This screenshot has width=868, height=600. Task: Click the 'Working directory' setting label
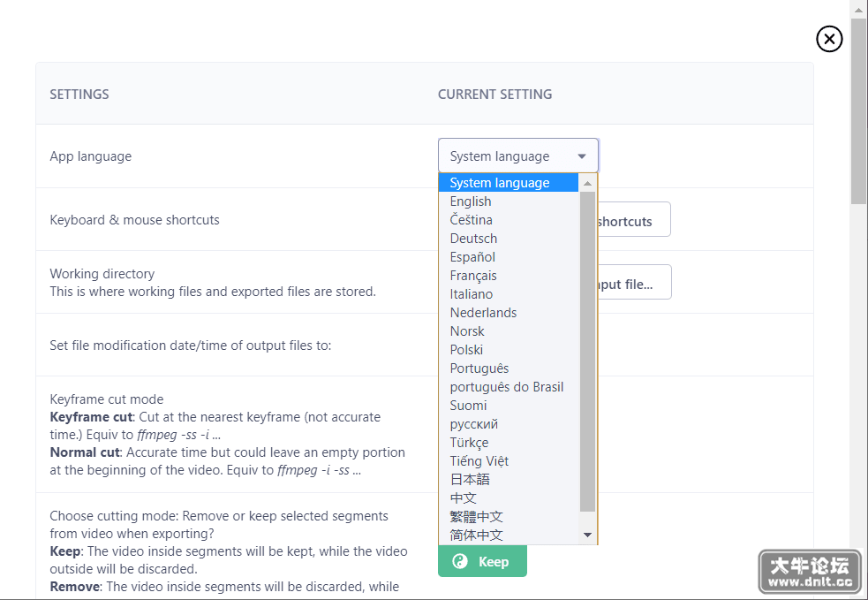[x=102, y=274]
